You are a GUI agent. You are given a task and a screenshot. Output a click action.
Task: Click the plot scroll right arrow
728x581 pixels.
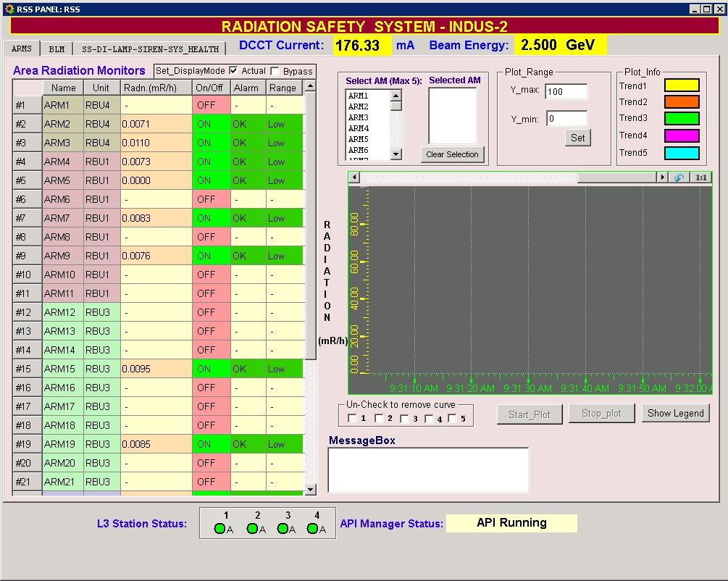662,177
